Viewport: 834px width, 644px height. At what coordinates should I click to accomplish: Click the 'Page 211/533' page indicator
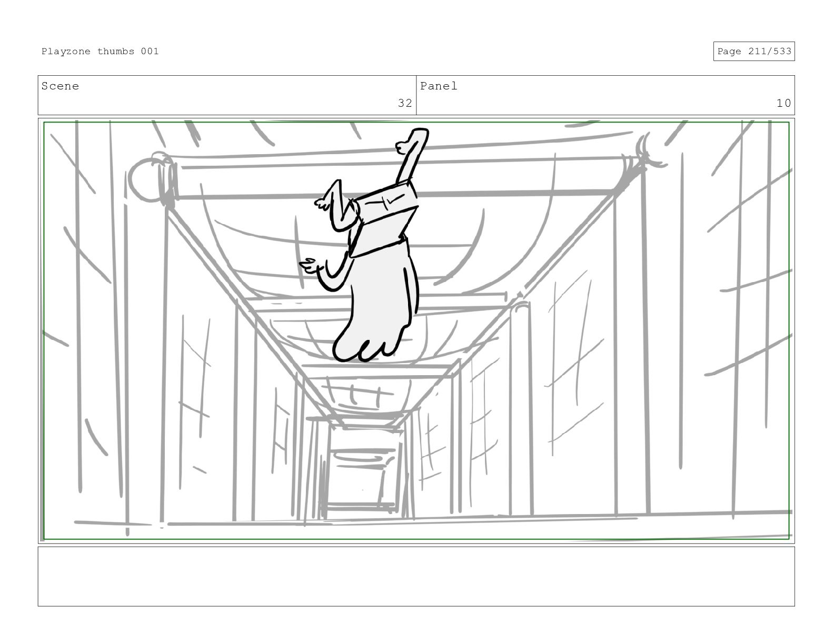[754, 51]
